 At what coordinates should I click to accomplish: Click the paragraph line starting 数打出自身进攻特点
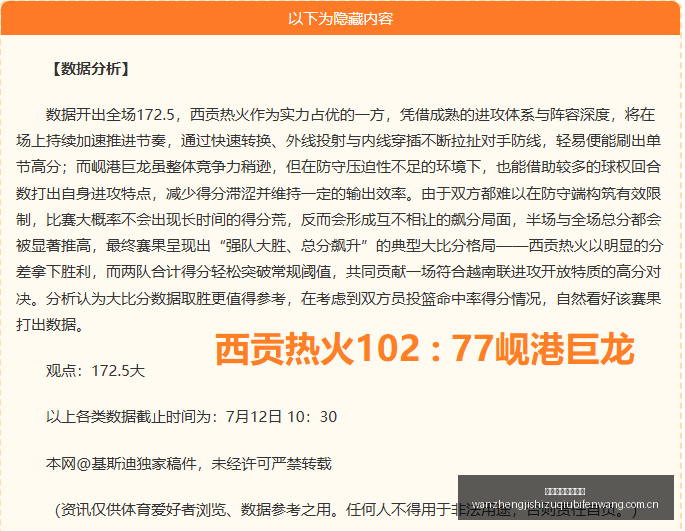(x=339, y=194)
